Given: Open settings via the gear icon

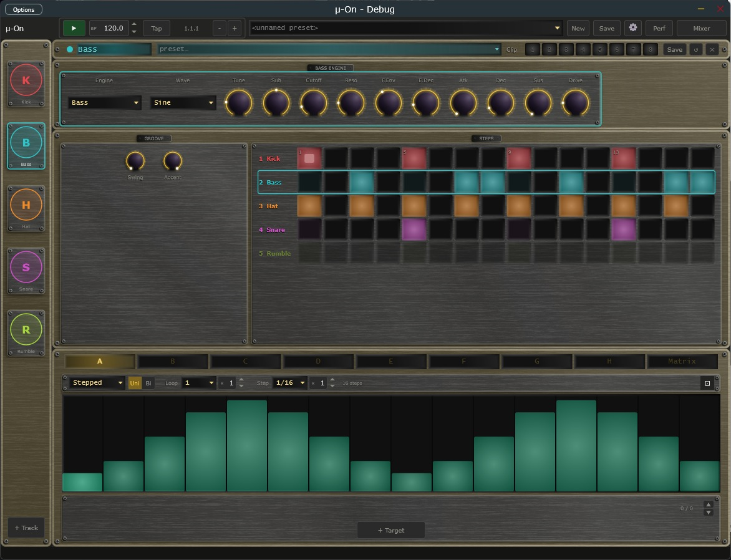Looking at the screenshot, I should tap(632, 28).
